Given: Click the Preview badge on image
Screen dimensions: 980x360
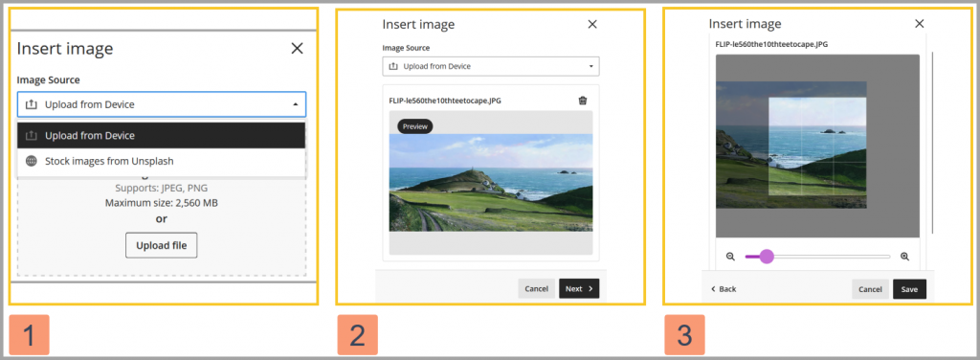Looking at the screenshot, I should click(415, 126).
